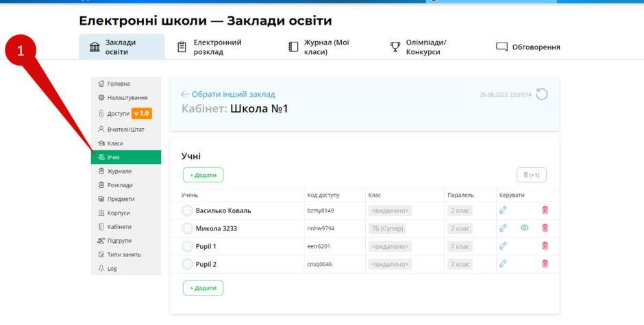Edit Василько Коваль with pencil icon
Viewport: 644px width, 325px height.
[503, 210]
